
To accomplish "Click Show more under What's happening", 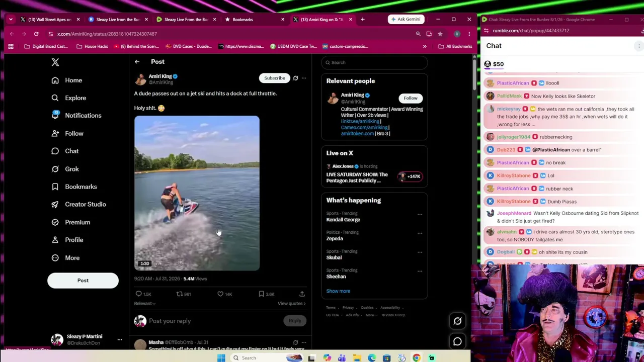I will tap(338, 291).
